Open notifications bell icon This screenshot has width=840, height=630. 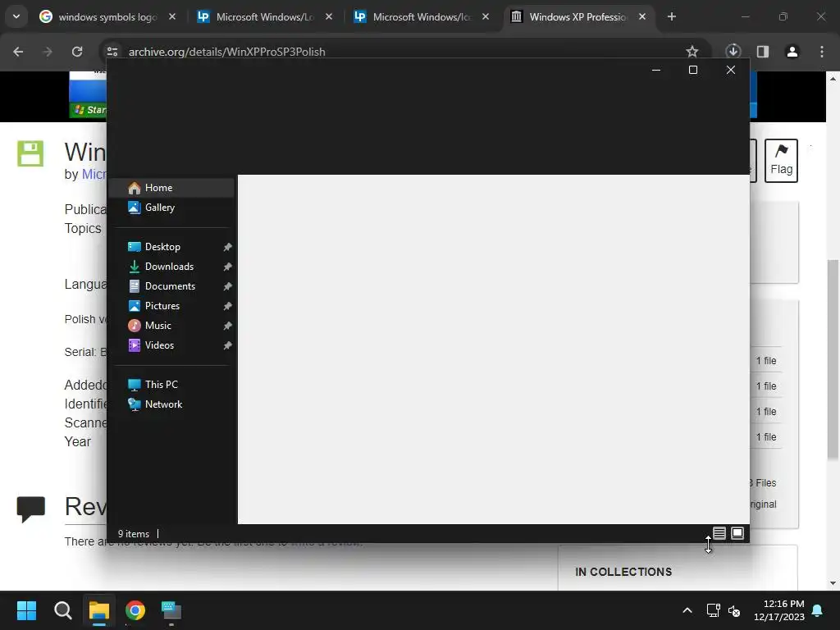(x=818, y=610)
